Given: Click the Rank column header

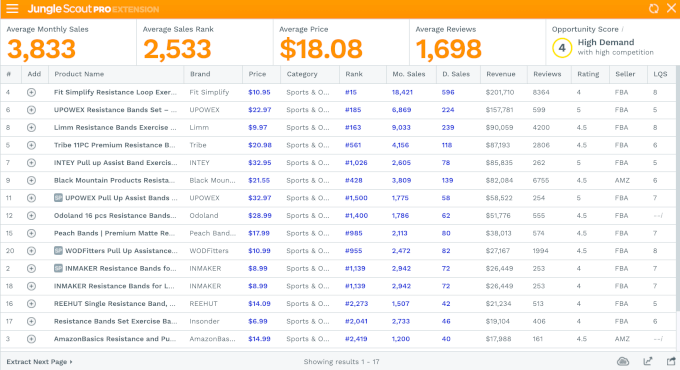Looking at the screenshot, I should (x=354, y=74).
